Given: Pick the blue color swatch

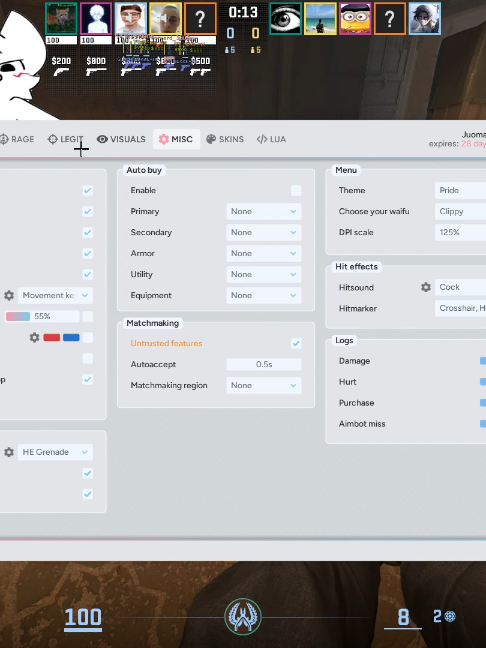Looking at the screenshot, I should click(x=71, y=338).
